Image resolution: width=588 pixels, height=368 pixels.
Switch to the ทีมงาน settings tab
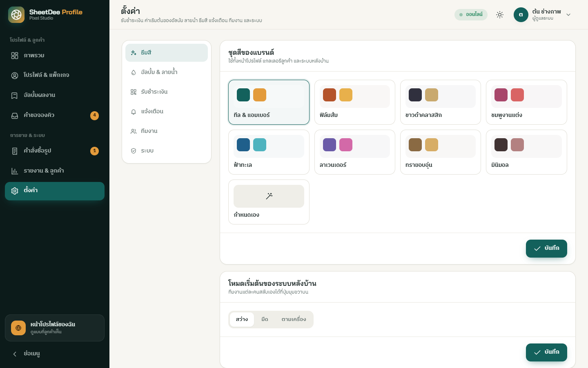click(x=167, y=131)
